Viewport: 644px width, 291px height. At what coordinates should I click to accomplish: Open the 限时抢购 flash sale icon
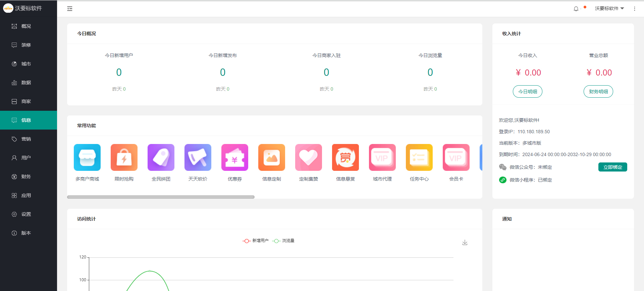click(x=124, y=157)
